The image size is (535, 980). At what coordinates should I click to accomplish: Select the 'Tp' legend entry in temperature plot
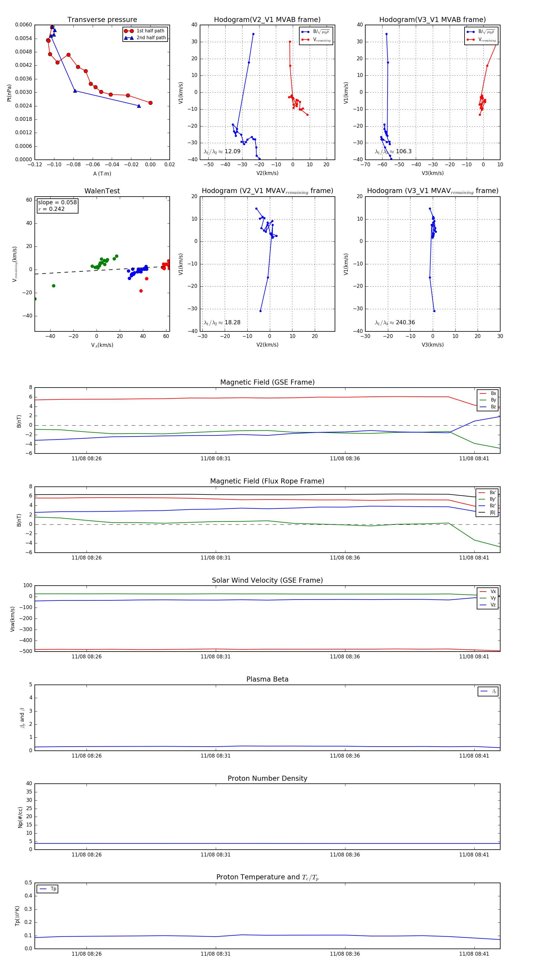click(x=48, y=889)
